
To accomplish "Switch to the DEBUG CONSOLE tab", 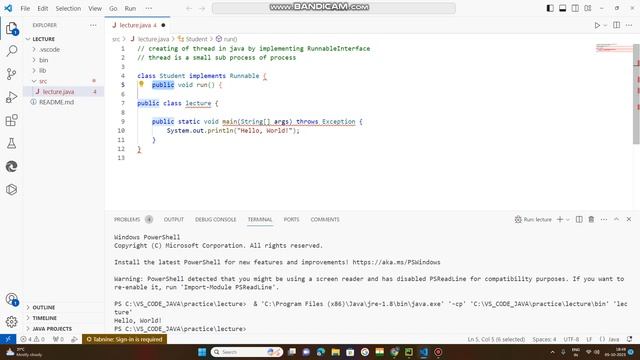I will (216, 219).
